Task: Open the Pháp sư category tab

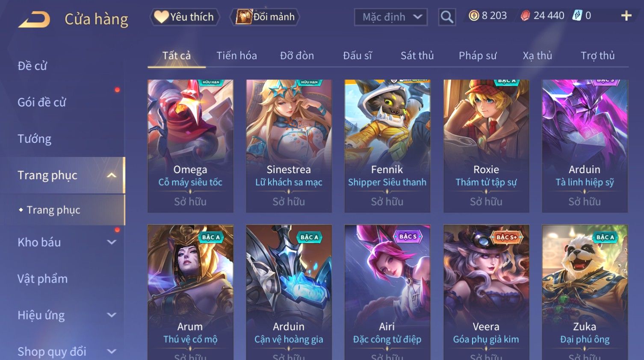Action: point(478,56)
